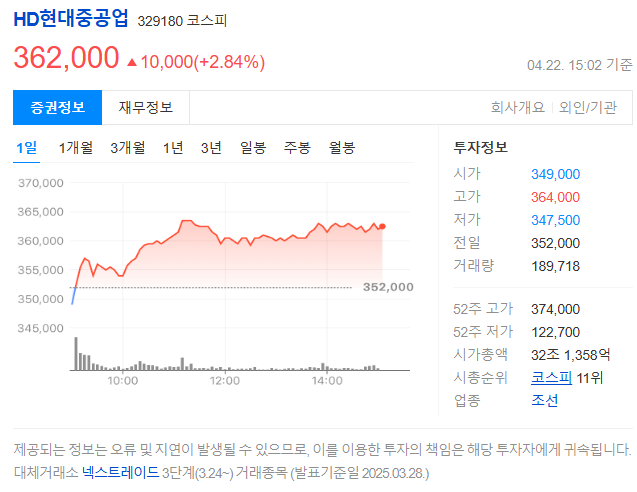Click the 52주 저가 value 122,700

[x=555, y=332]
